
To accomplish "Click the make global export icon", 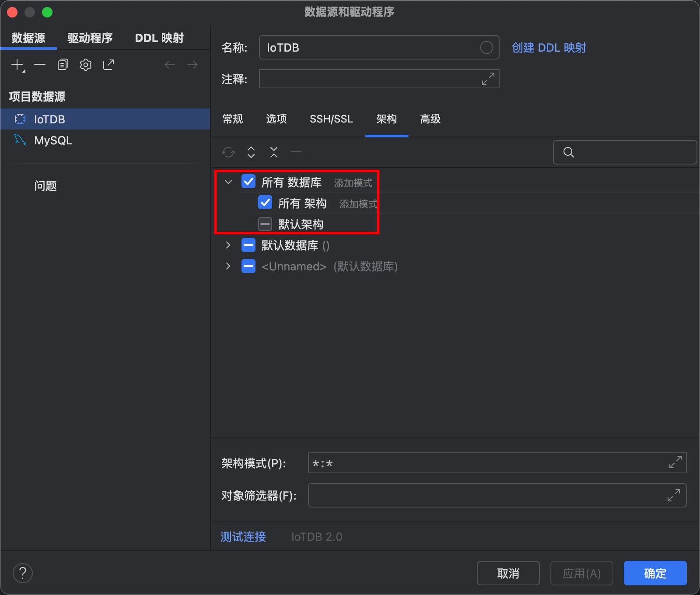I will [x=108, y=65].
